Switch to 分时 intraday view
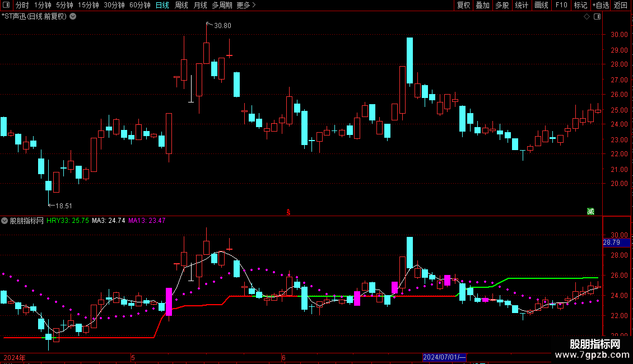Screen dimensions: 633x364 pyautogui.click(x=22, y=5)
